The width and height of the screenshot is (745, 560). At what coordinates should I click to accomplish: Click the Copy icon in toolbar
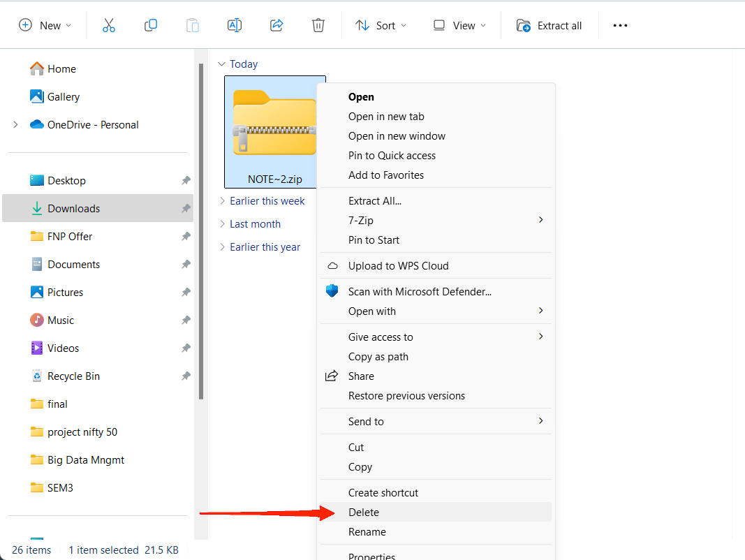tap(151, 25)
